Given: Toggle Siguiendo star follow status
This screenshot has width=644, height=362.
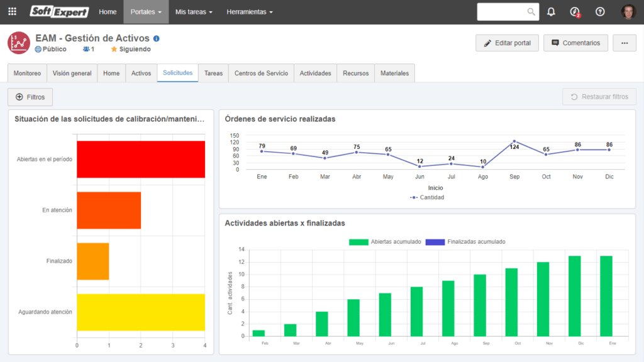Looking at the screenshot, I should (131, 49).
